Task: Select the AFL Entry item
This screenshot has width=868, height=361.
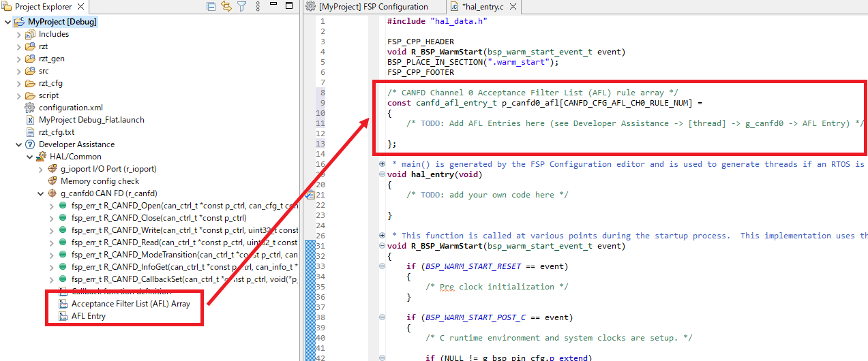Action: coord(88,316)
